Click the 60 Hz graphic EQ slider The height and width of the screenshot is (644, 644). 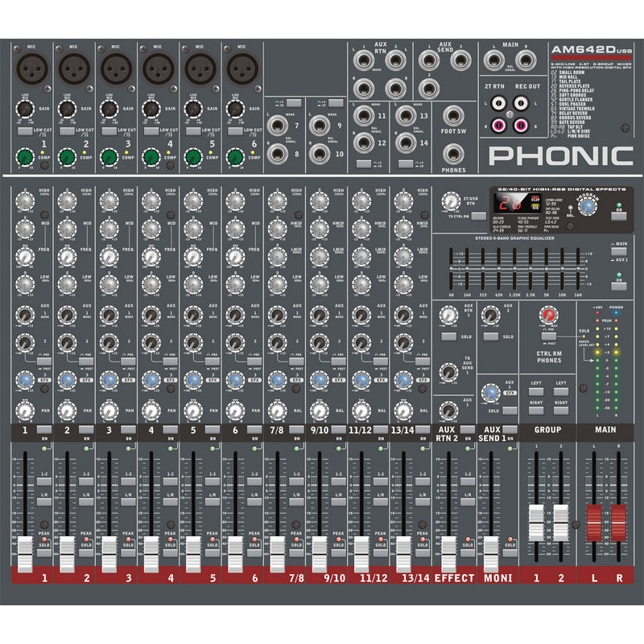pyautogui.click(x=451, y=269)
